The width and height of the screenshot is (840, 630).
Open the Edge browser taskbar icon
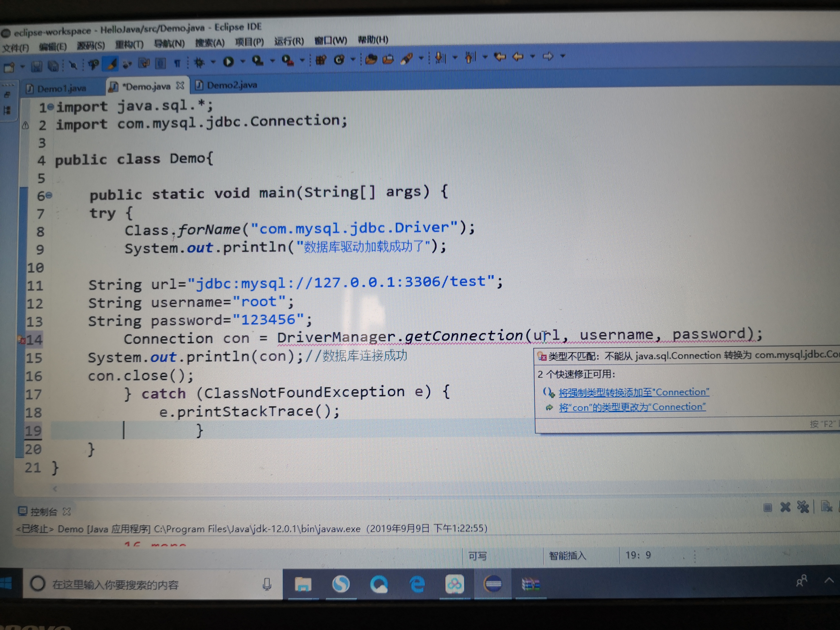[x=417, y=584]
